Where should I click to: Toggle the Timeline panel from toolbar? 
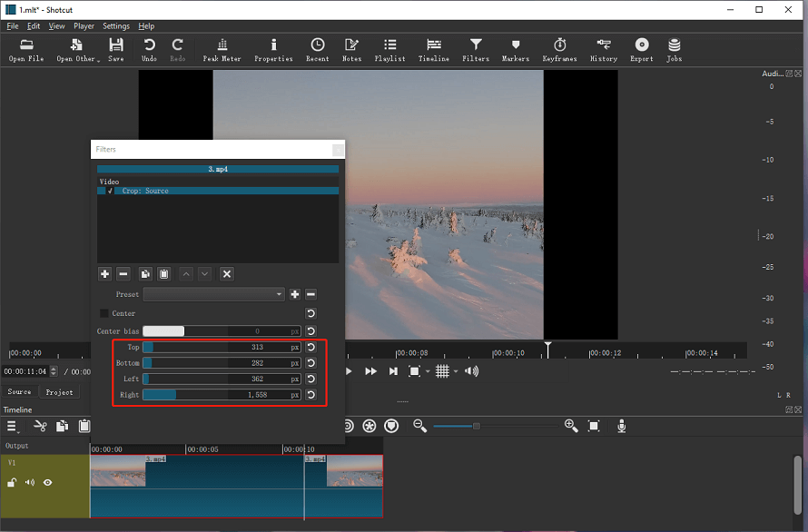click(x=434, y=50)
